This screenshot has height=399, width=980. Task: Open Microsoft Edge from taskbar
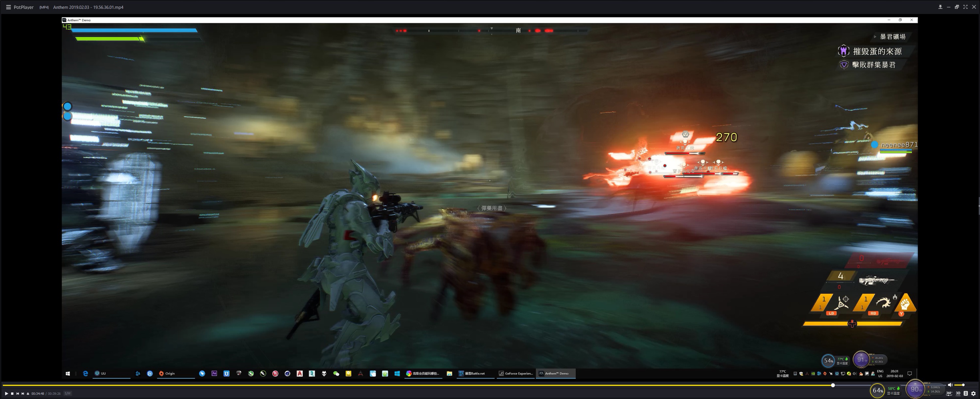(85, 373)
